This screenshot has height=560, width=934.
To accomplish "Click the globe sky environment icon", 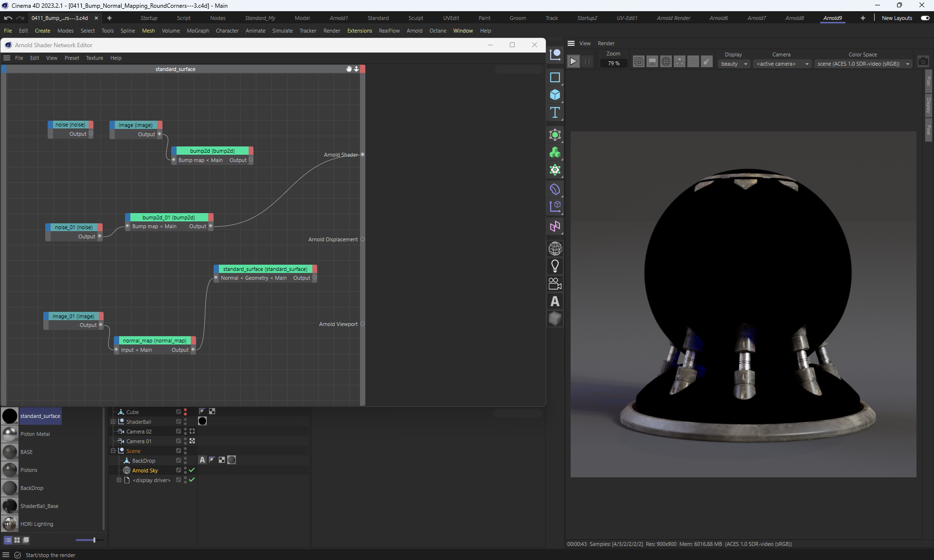I will pos(555,249).
